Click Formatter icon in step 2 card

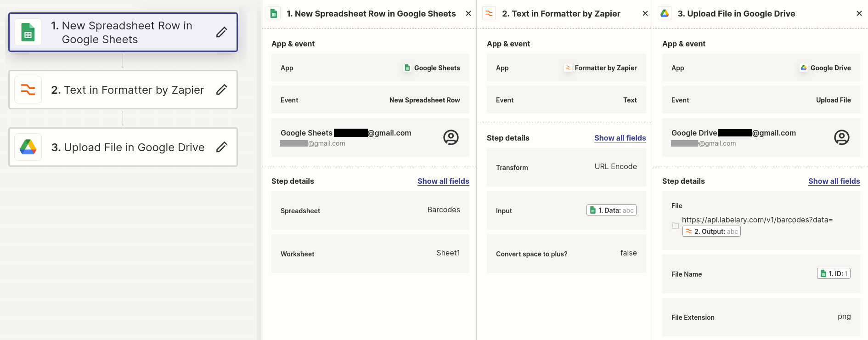point(28,90)
